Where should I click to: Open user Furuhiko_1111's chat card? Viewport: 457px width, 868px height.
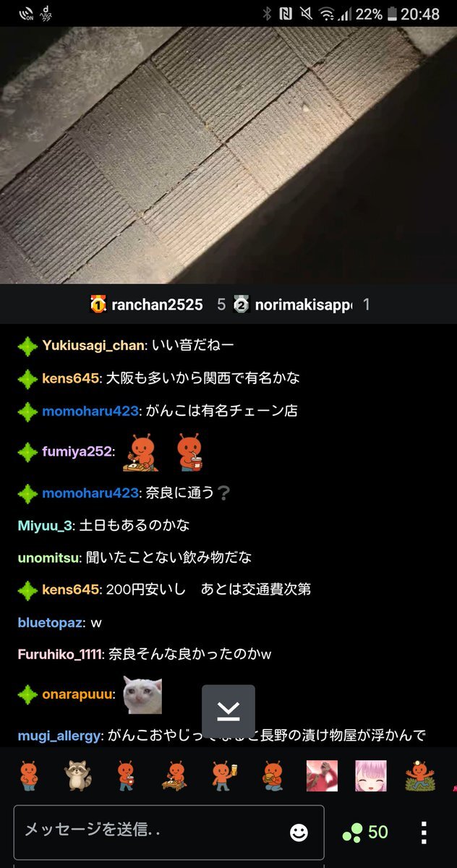pos(61,655)
